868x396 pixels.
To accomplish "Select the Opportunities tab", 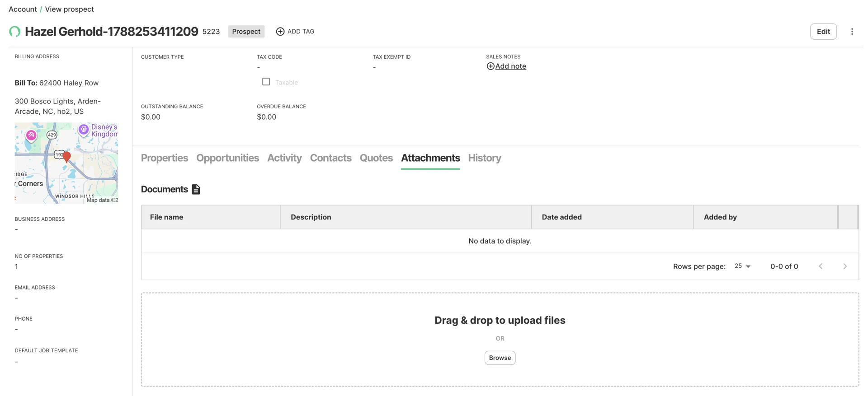I will point(227,158).
